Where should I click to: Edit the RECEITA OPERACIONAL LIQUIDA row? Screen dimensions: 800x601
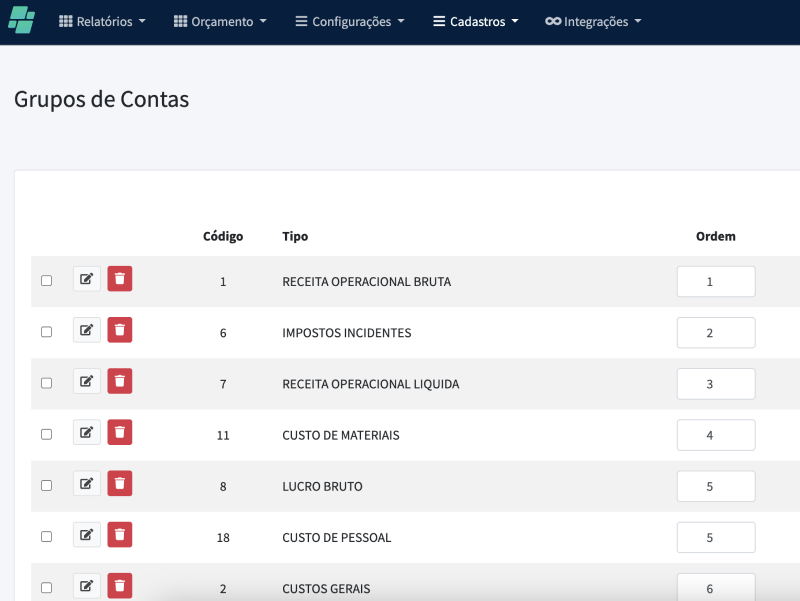point(87,381)
